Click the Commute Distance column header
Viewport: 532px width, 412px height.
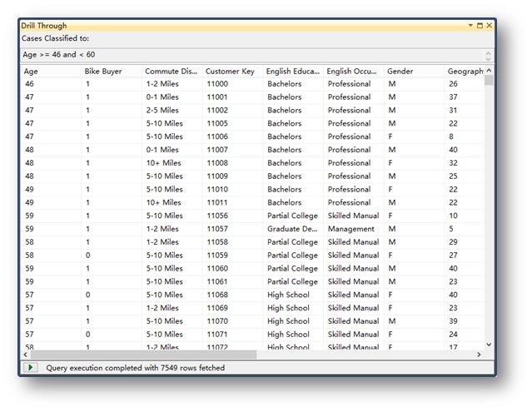(x=171, y=72)
